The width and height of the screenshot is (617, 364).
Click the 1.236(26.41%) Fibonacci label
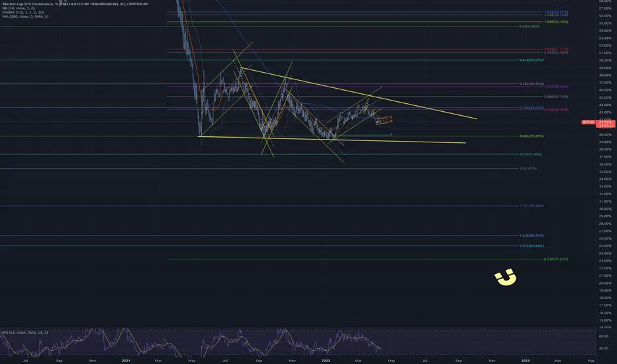(531, 236)
